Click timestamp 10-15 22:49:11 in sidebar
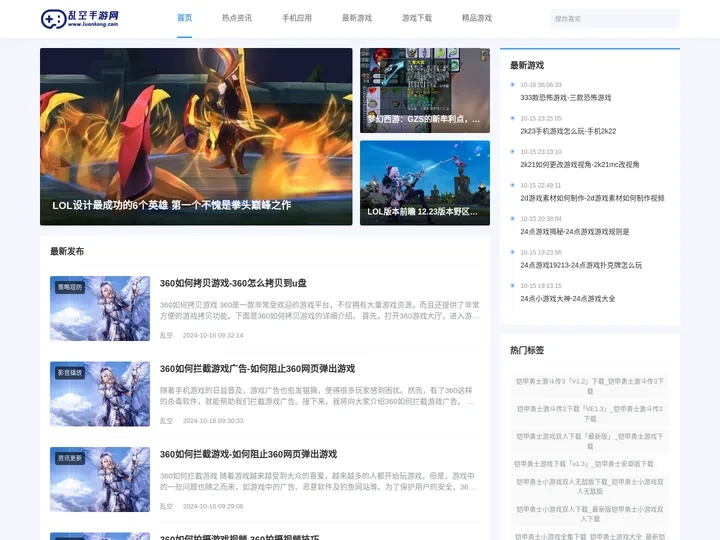Screen dimensions: 720x540 pyautogui.click(x=541, y=185)
